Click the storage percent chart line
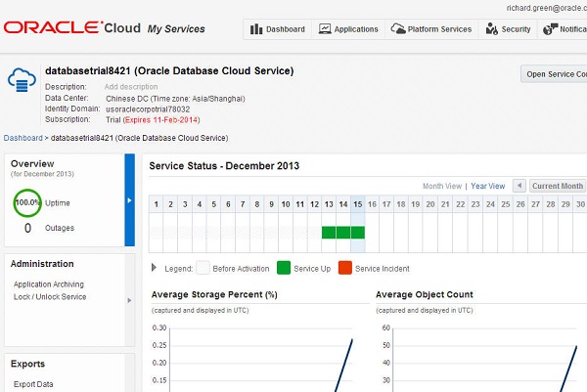The width and height of the screenshot is (587, 392). 343,365
